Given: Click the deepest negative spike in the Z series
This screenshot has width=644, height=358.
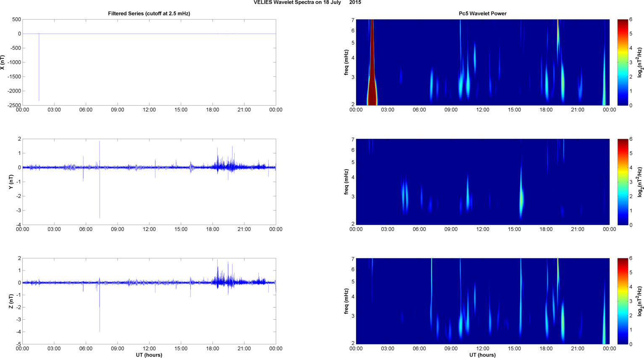Looking at the screenshot, I should click(x=100, y=307).
